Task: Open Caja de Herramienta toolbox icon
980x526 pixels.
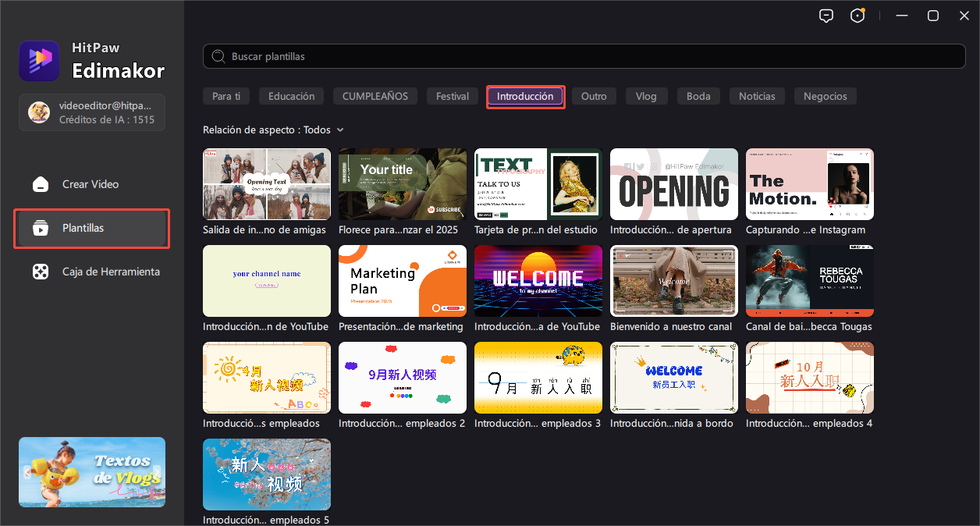Action: pyautogui.click(x=40, y=272)
